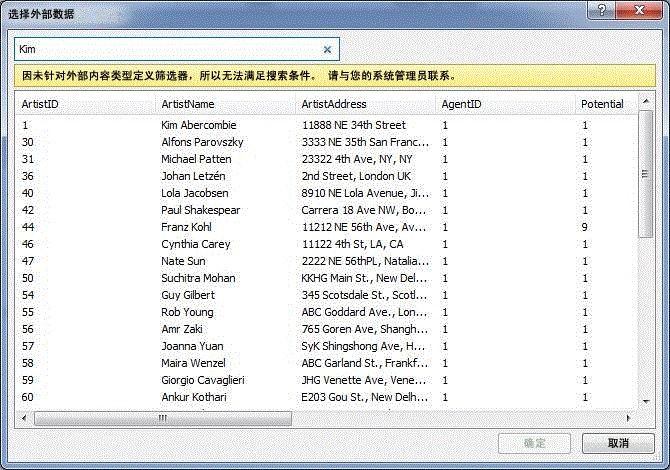Click ArtistID cell 36
Image resolution: width=670 pixels, height=470 pixels.
[x=27, y=176]
